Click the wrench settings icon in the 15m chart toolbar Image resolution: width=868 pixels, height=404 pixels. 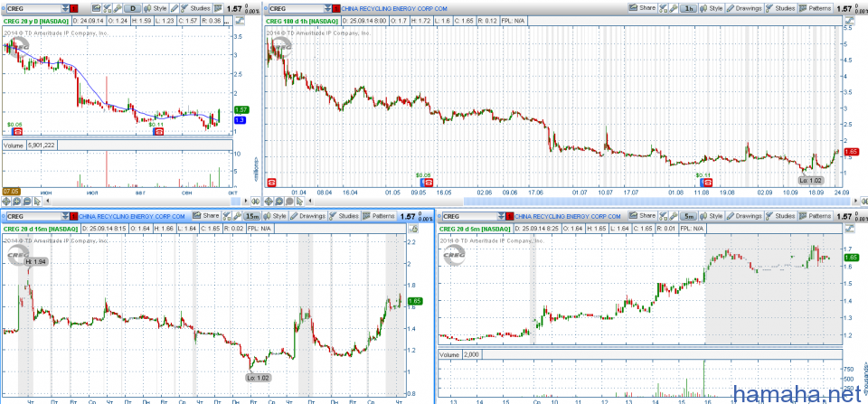[x=237, y=216]
